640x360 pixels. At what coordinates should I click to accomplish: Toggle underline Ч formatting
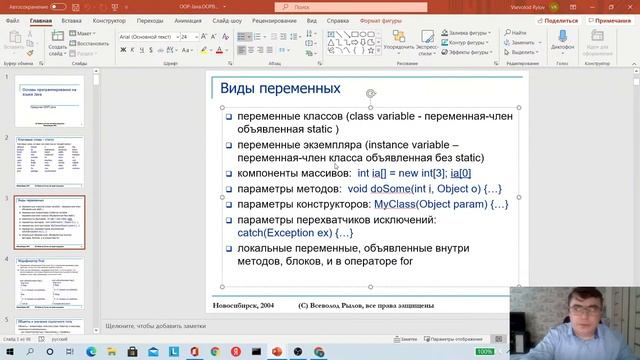(x=142, y=50)
